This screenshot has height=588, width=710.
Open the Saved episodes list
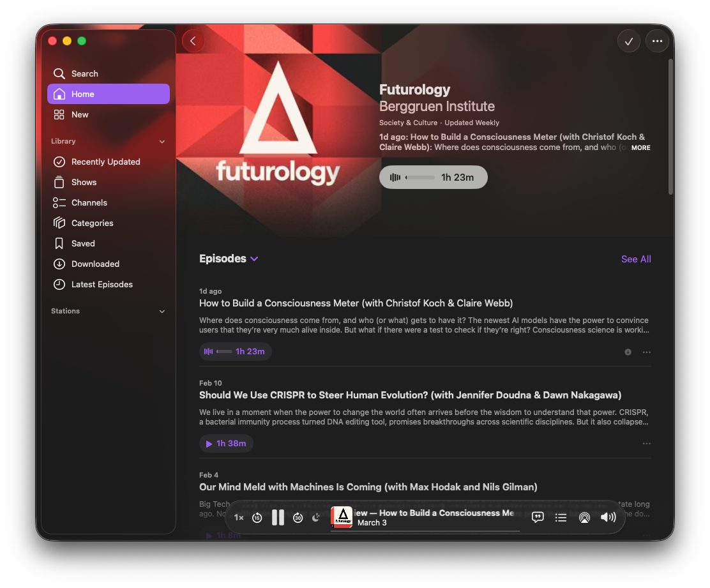pyautogui.click(x=108, y=243)
